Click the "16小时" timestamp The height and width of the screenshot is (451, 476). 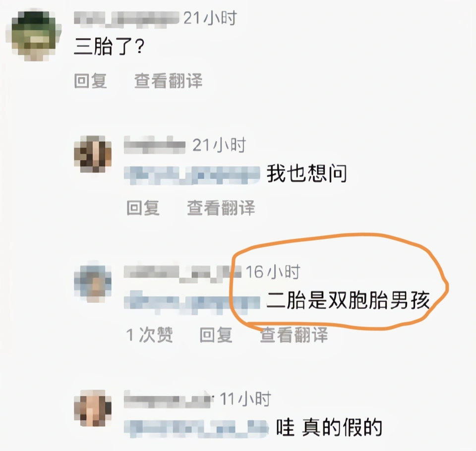273,272
